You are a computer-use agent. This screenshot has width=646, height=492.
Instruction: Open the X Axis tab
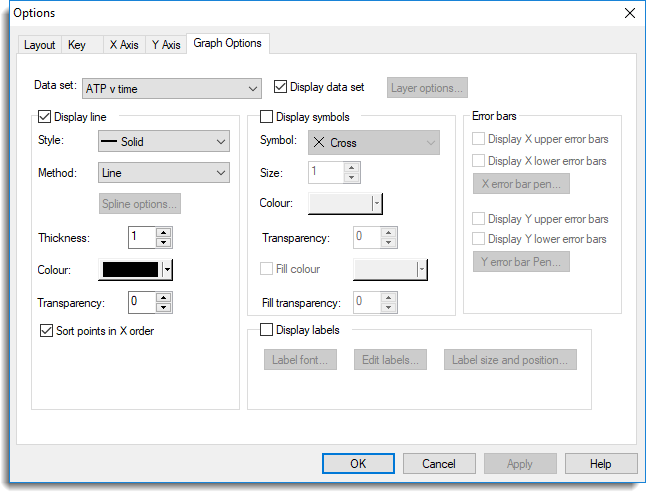tap(122, 45)
